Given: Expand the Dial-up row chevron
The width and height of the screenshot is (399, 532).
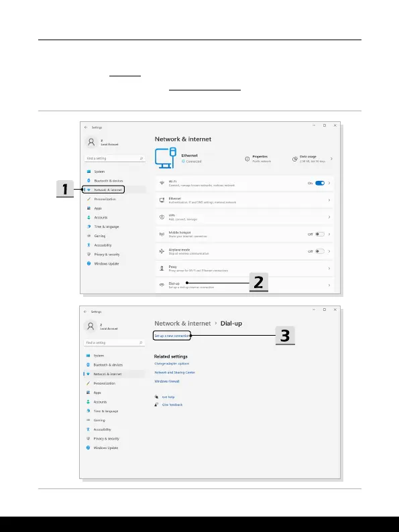Looking at the screenshot, I should [329, 285].
